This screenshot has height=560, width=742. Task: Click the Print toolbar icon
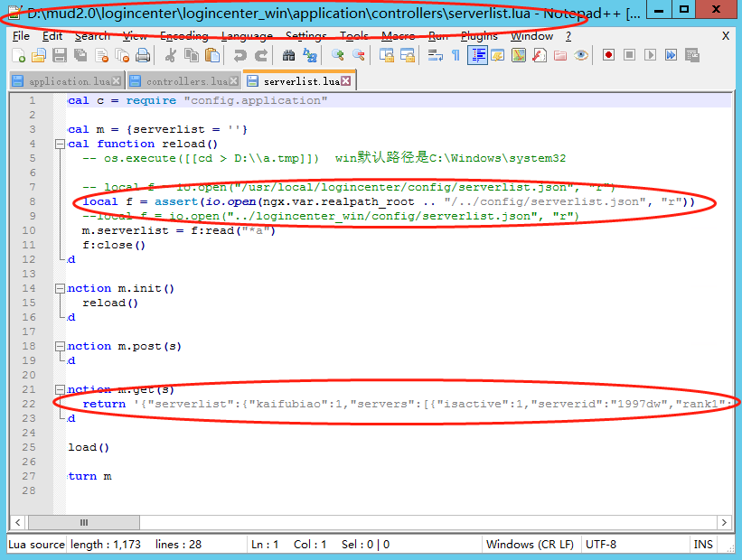tap(143, 55)
